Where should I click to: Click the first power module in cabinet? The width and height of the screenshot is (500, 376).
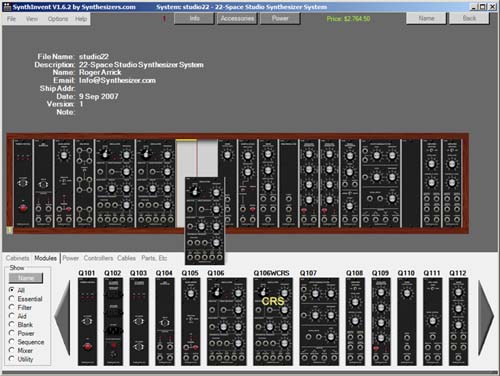pos(23,184)
